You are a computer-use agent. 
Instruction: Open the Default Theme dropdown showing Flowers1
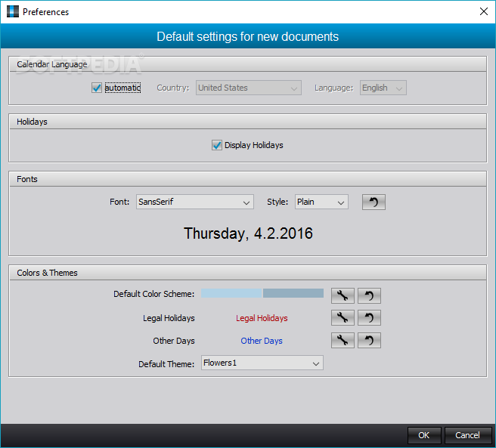pos(262,363)
